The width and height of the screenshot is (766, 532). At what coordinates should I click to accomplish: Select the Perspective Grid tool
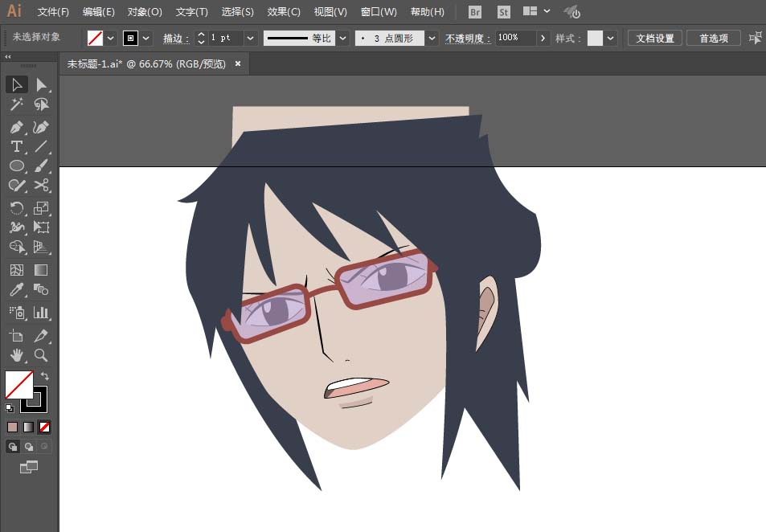41,247
